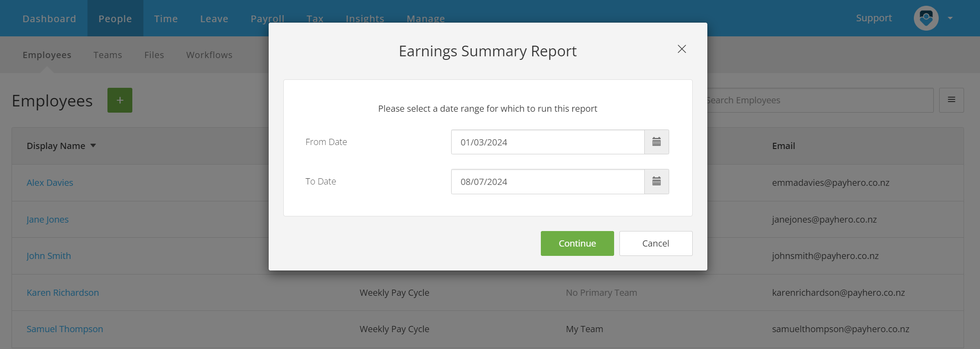980x349 pixels.
Task: Click Samuel Thompson's Weekly Pay Cycle cell
Action: [x=394, y=329]
